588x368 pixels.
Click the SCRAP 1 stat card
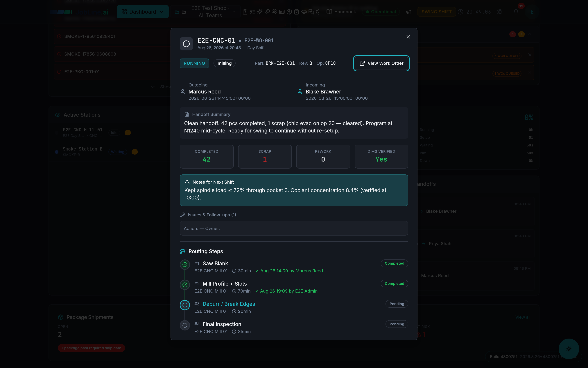click(265, 157)
